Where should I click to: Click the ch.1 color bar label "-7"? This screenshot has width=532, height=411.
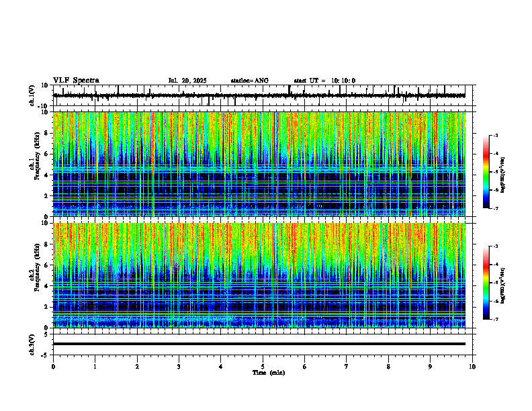496,208
